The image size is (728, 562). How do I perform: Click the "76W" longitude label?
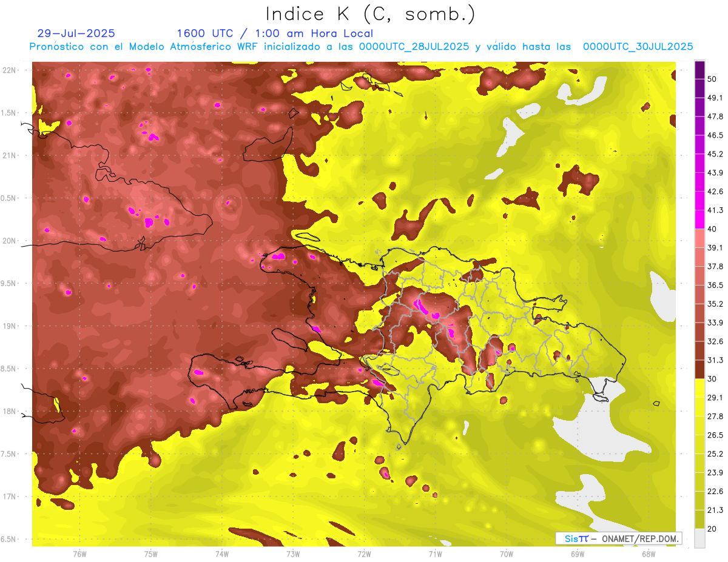pos(79,554)
